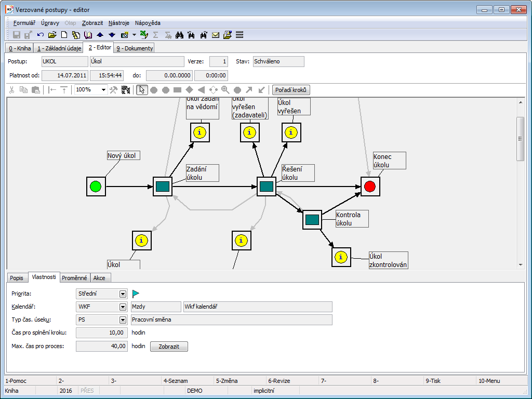Click the undo arrow icon in toolbar
Screen dimensions: 532x399
[41, 35]
